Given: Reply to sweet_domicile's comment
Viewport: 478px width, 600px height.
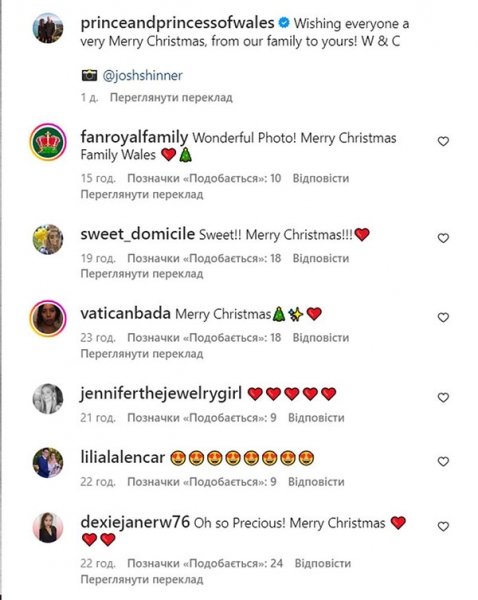Looking at the screenshot, I should pyautogui.click(x=321, y=258).
